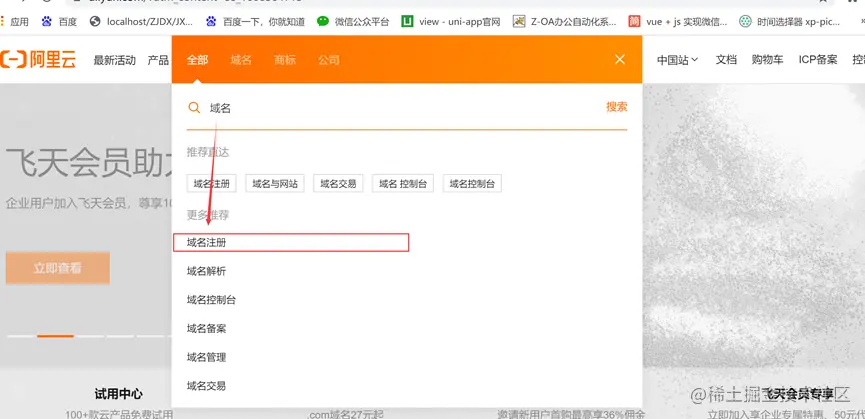Viewport: 865px width, 419px height.
Task: Open the 产品 nav menu
Action: click(x=158, y=60)
